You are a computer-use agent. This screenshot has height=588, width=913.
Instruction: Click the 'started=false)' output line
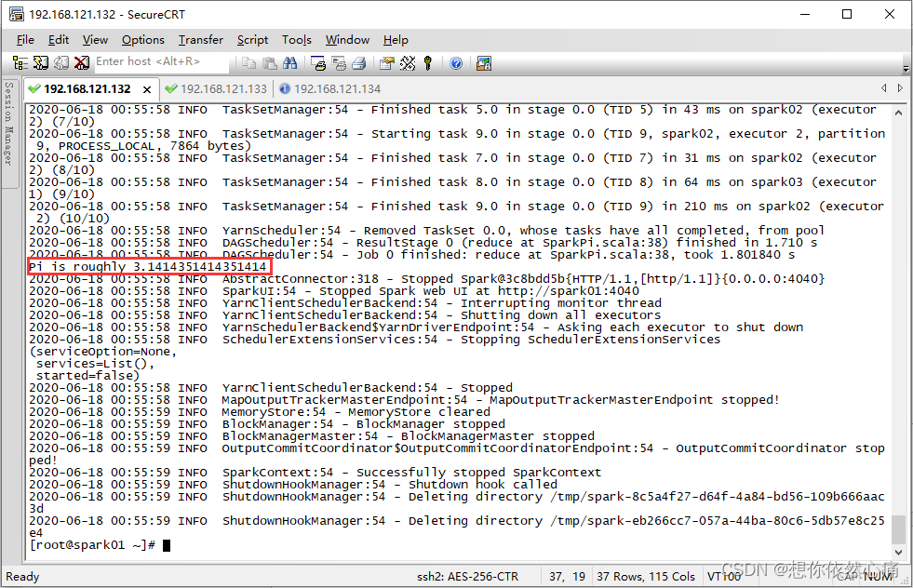coord(87,376)
